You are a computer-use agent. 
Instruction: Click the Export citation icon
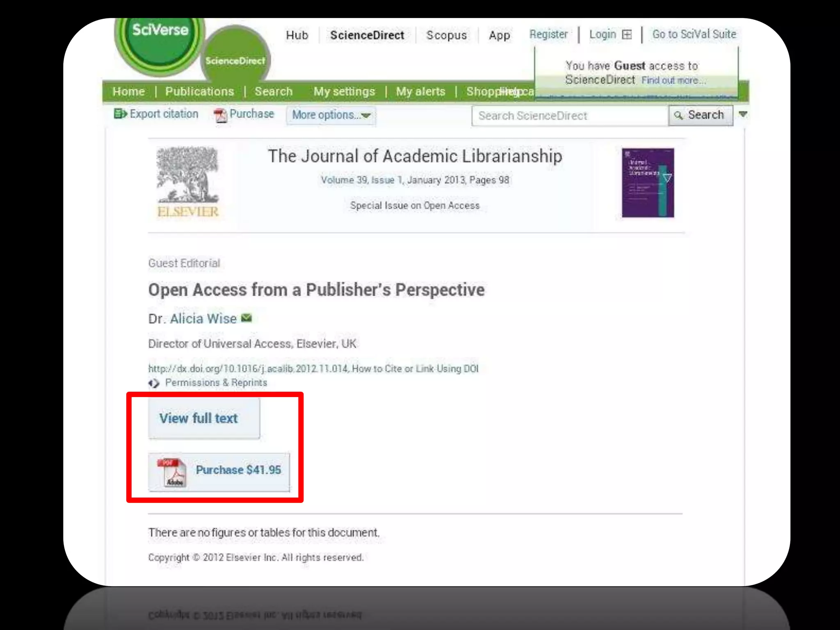click(x=120, y=114)
